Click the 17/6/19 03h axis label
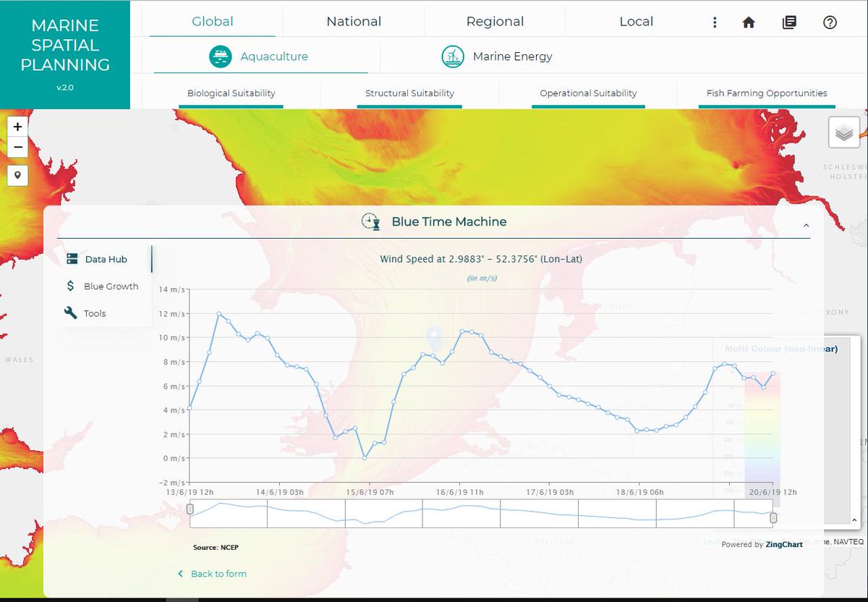The image size is (868, 602). tap(550, 492)
